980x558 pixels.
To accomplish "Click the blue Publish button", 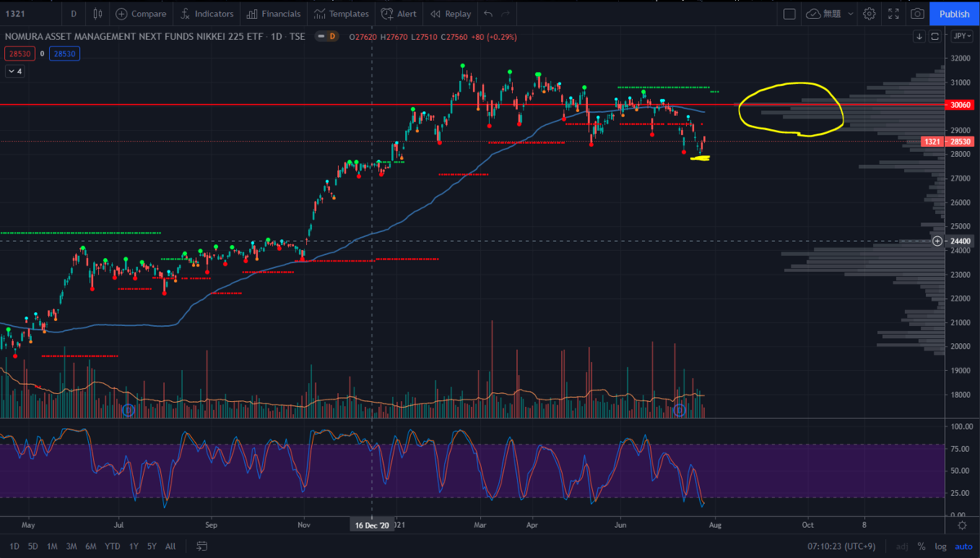I will 955,14.
